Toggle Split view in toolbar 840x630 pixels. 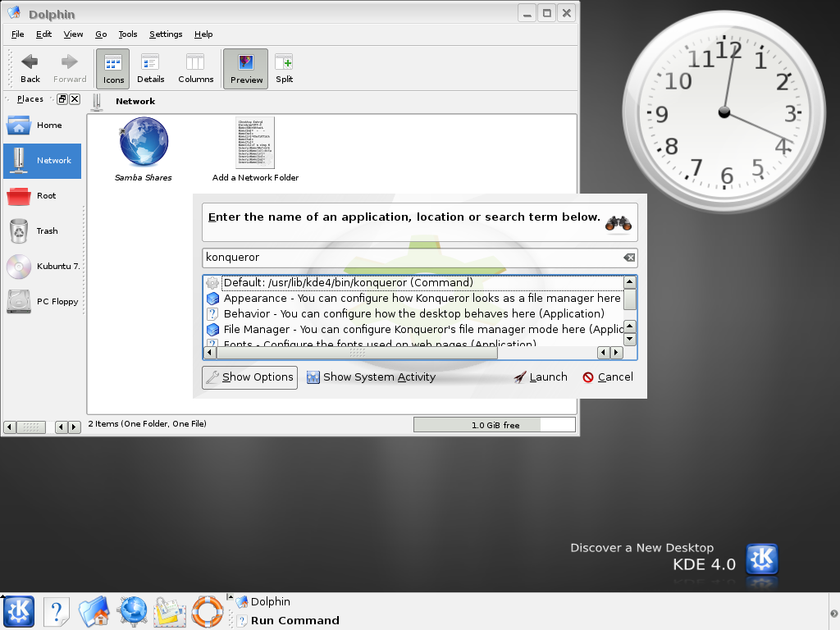coord(284,67)
